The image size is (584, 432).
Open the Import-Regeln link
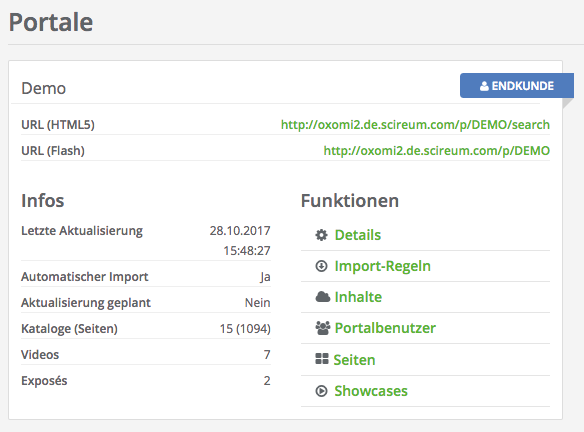[383, 266]
